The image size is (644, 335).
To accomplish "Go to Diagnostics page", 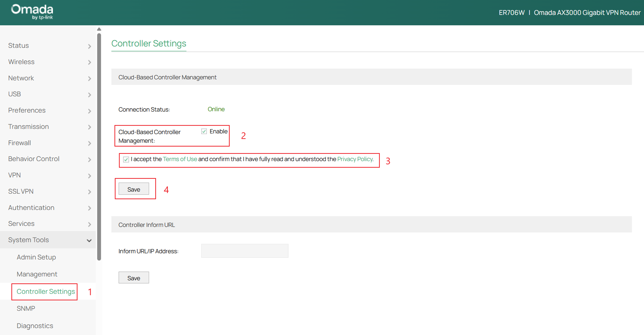I will point(35,326).
